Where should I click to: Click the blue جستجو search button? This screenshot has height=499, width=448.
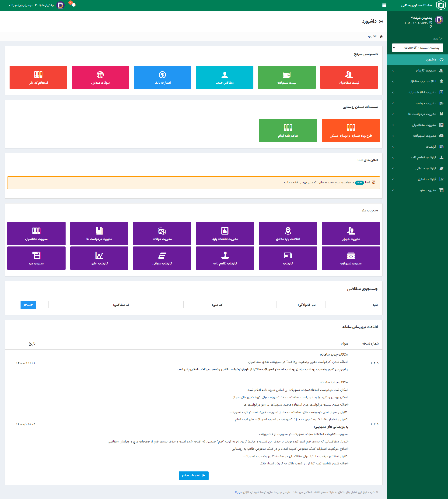28,305
